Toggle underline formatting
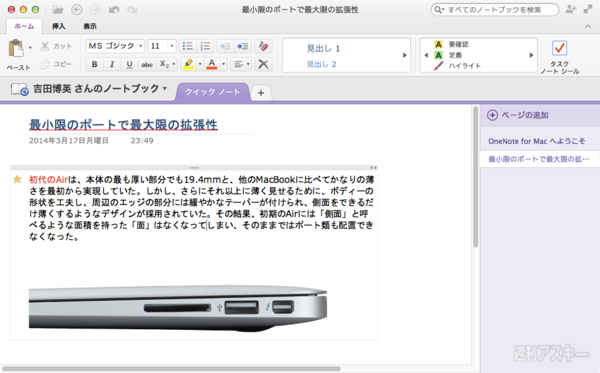Screen dimensions: 600x373 (129, 64)
